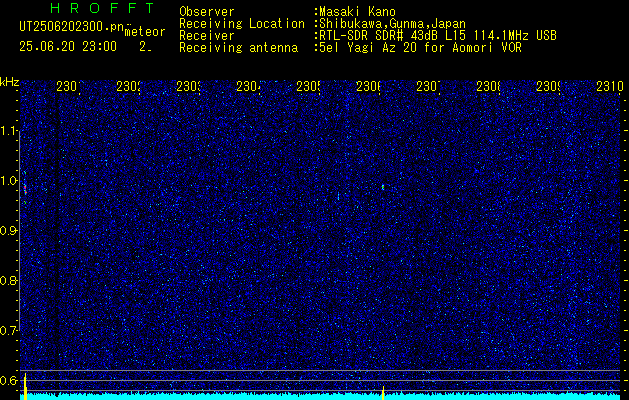The height and width of the screenshot is (400, 629).
Task: Click the 2309 time marker
Action: [x=548, y=86]
